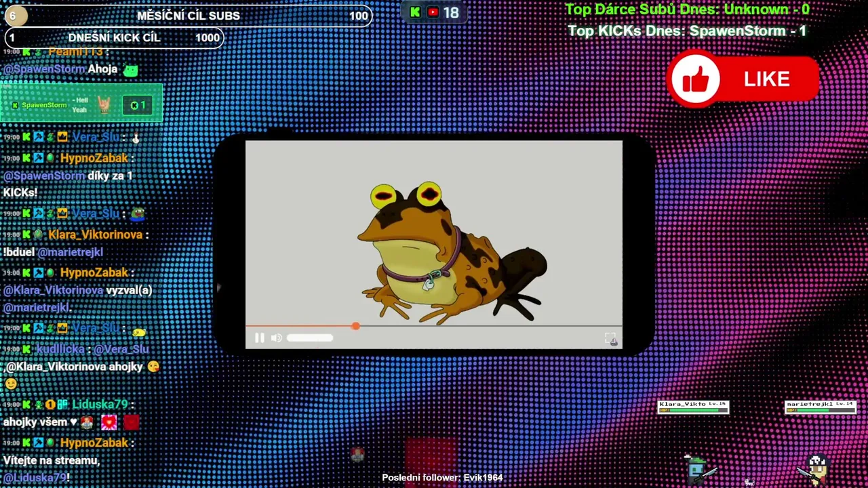This screenshot has width=868, height=488.
Task: Click the orange number-1 badge next to Liduska79
Action: (50, 405)
